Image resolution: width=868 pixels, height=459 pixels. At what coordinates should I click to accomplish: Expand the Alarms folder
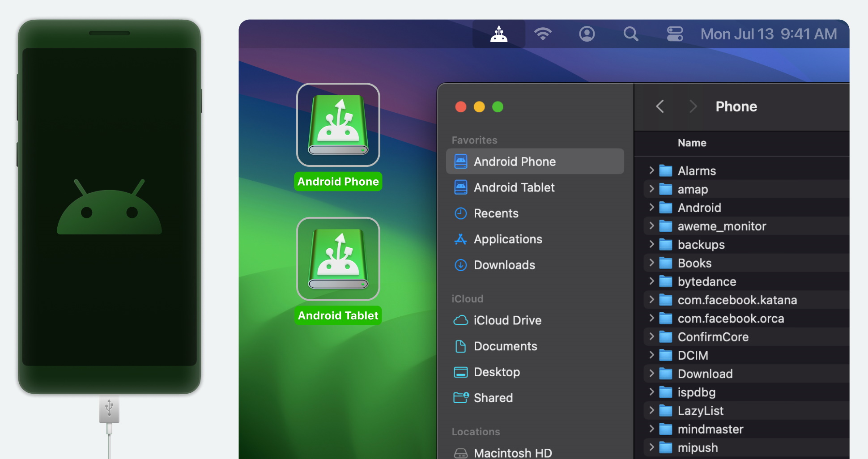[x=651, y=170]
